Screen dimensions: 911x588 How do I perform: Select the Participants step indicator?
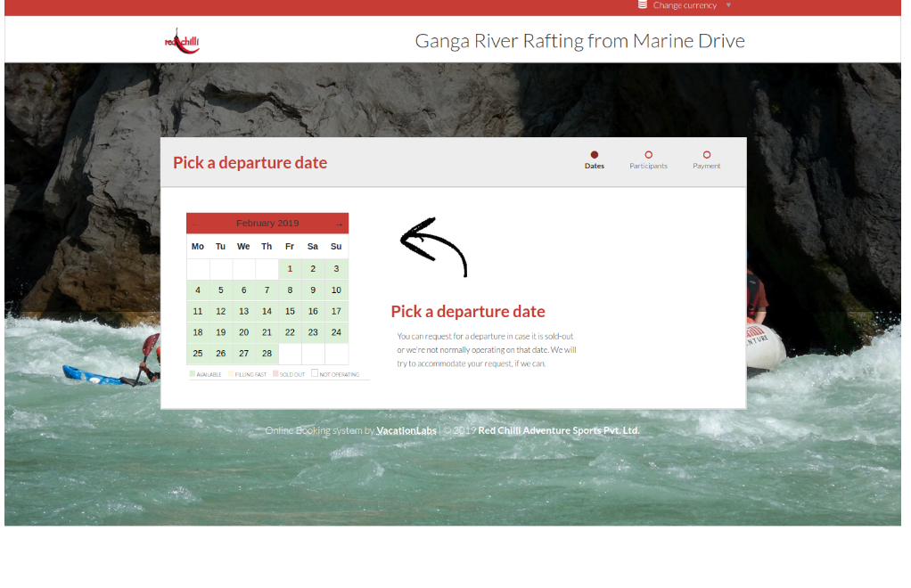pyautogui.click(x=648, y=155)
